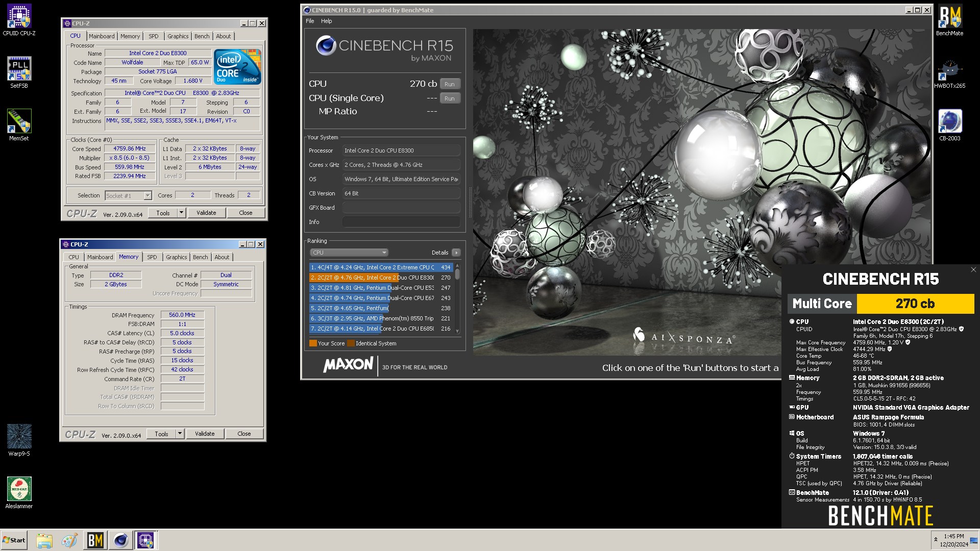This screenshot has width=980, height=551.
Task: Switch to CPU-Z on the taskbar
Action: (145, 540)
